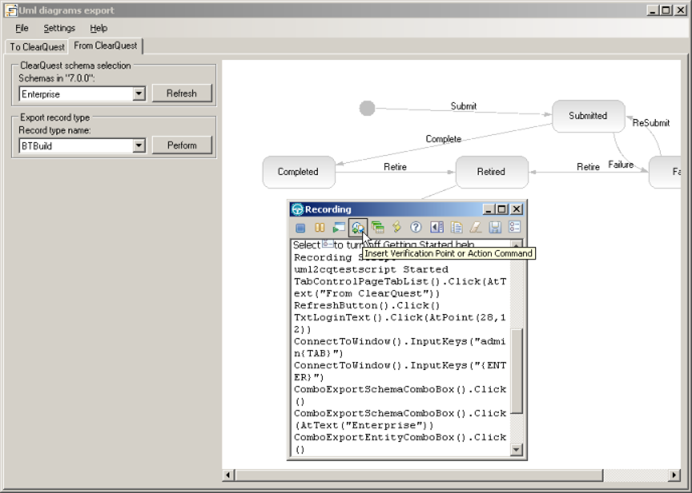Click the Insert Script Support Commands icon
This screenshot has height=493, width=692.
[396, 227]
